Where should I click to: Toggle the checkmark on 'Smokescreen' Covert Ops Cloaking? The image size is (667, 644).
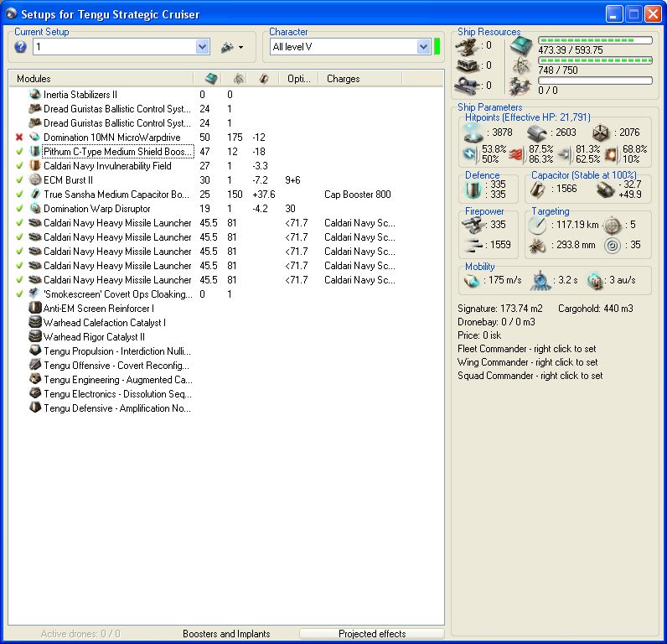(19, 294)
